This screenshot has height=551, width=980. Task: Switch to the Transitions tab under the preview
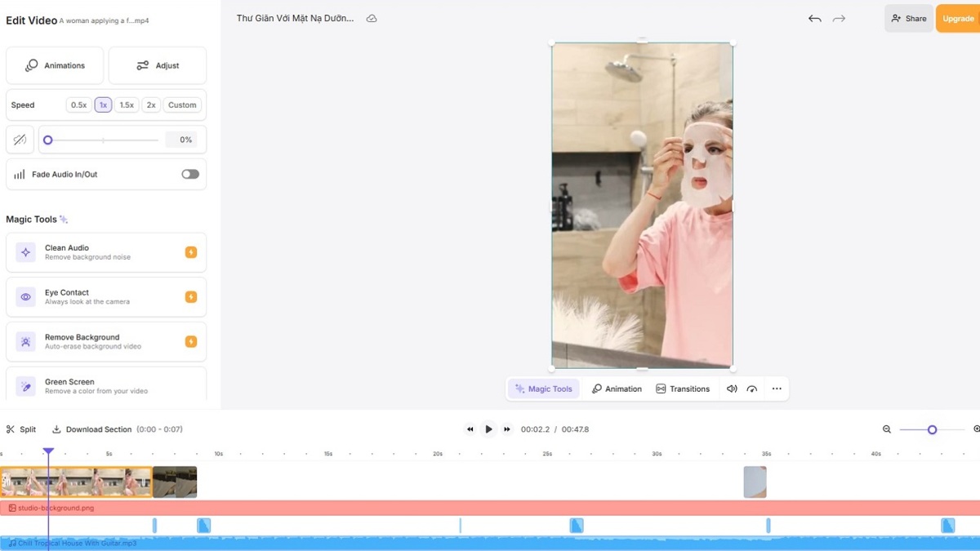[683, 389]
